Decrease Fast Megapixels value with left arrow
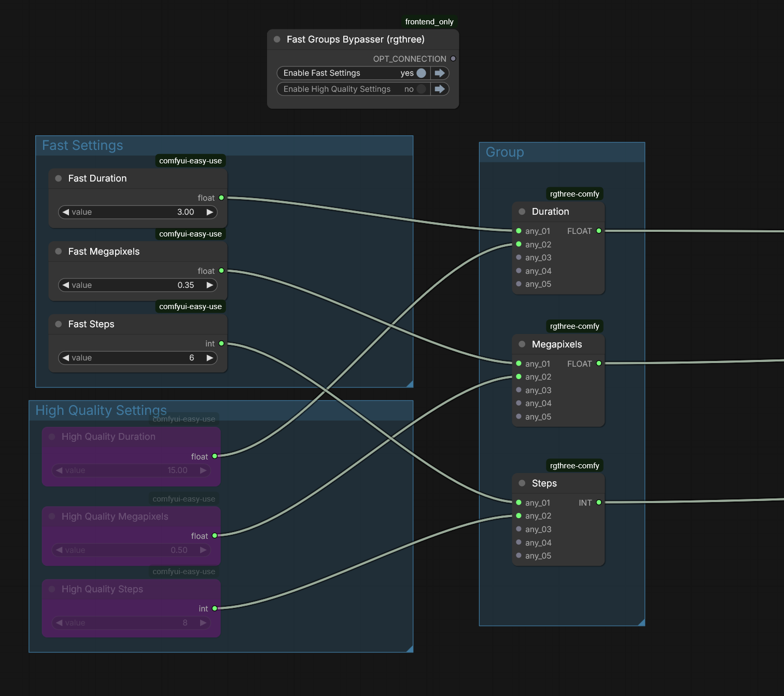The image size is (784, 696). coord(66,285)
